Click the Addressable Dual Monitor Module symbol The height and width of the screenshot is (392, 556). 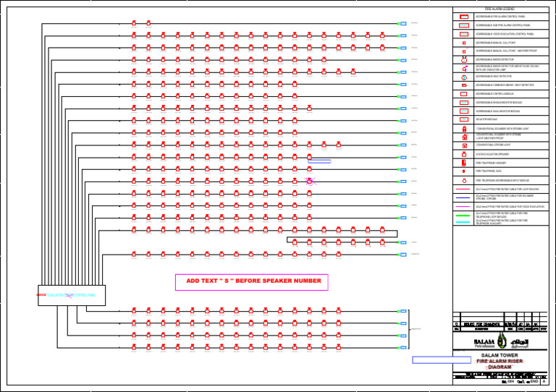pos(464,111)
